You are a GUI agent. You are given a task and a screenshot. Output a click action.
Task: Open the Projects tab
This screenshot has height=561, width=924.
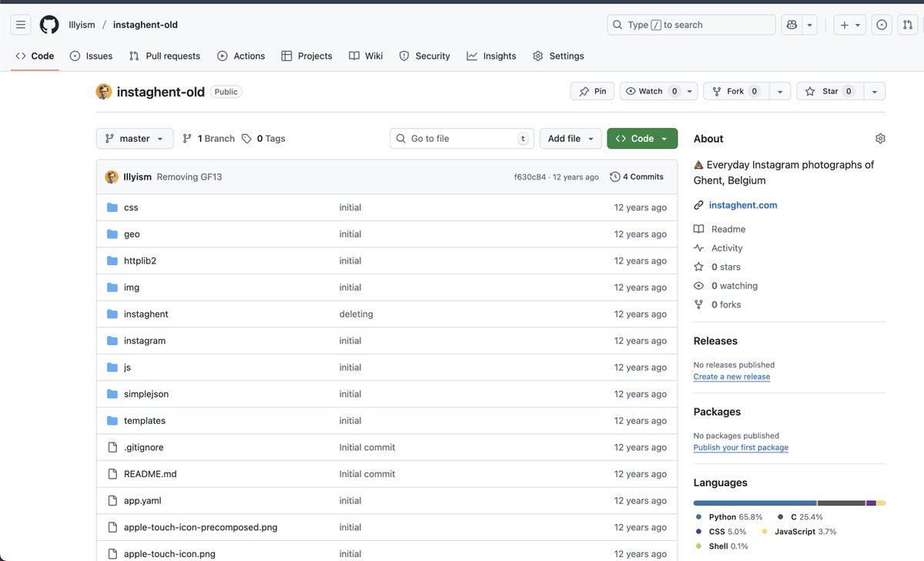click(x=306, y=55)
